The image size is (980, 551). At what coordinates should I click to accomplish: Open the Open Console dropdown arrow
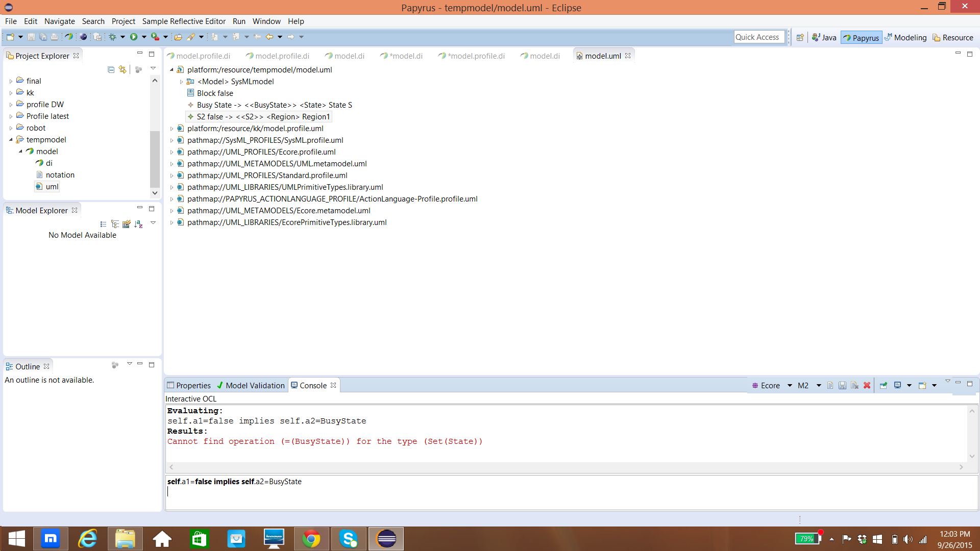coord(935,386)
